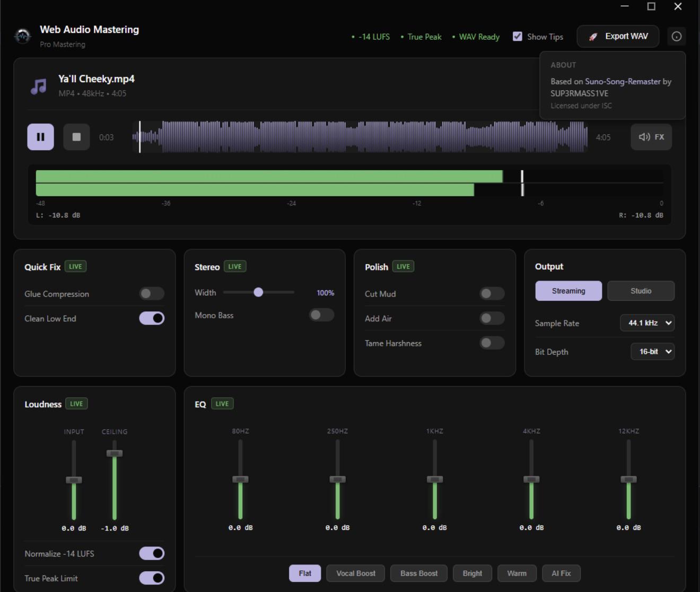Enable Glue Compression toggle
Viewport: 700px width, 592px height.
(152, 294)
